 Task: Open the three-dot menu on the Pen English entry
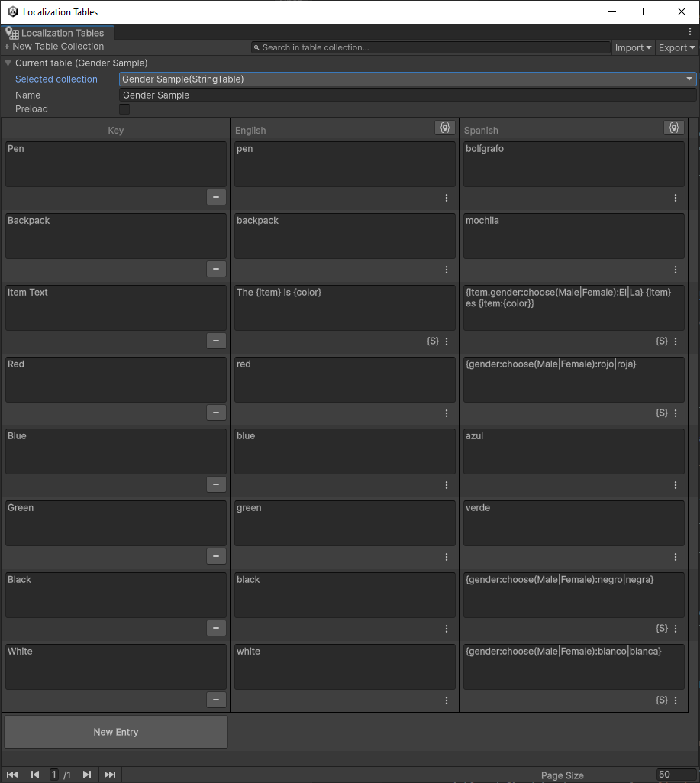click(x=446, y=198)
